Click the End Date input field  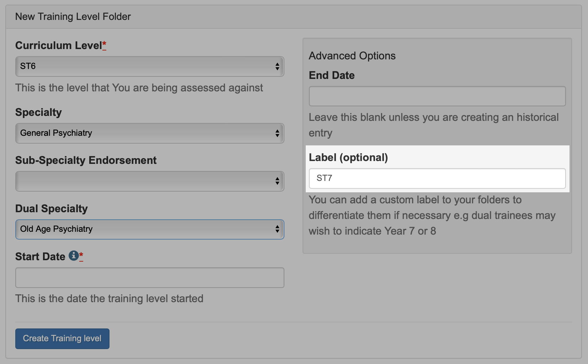437,96
